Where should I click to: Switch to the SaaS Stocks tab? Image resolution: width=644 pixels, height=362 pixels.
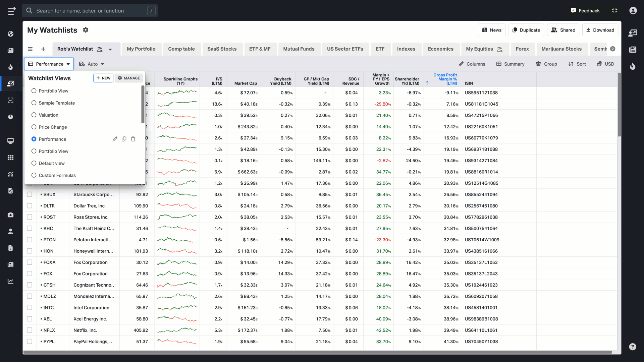pyautogui.click(x=222, y=49)
